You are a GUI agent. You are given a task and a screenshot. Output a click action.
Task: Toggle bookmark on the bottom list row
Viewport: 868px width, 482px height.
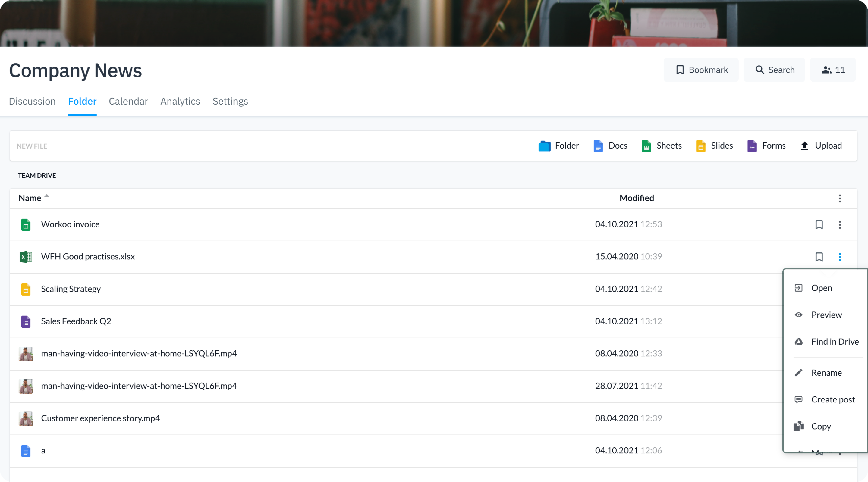pos(819,453)
